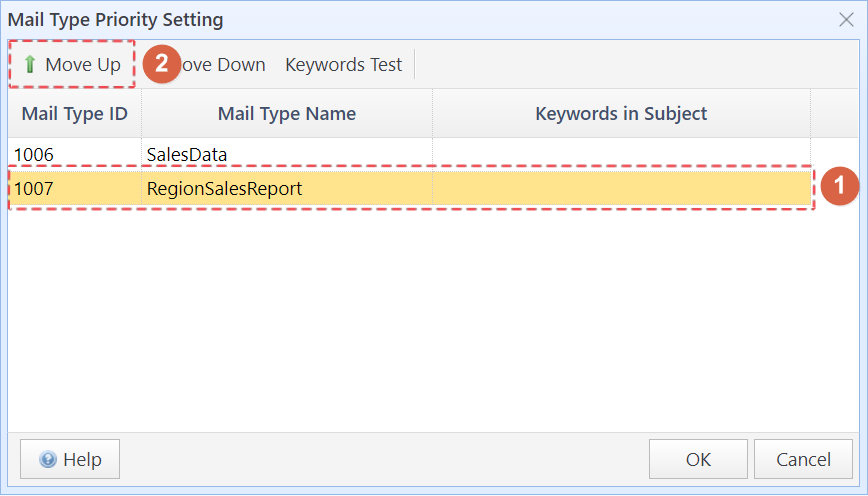Close the Mail Type Priority Setting dialog

[845, 20]
